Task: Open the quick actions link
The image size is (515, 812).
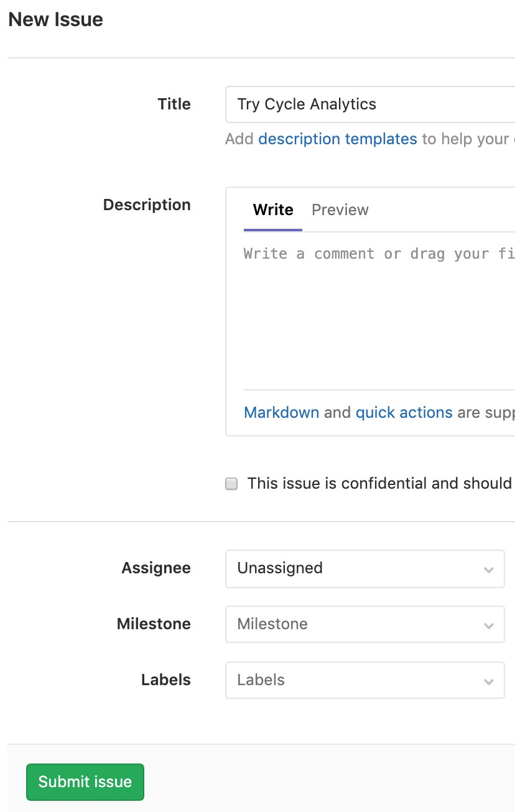Action: tap(404, 412)
